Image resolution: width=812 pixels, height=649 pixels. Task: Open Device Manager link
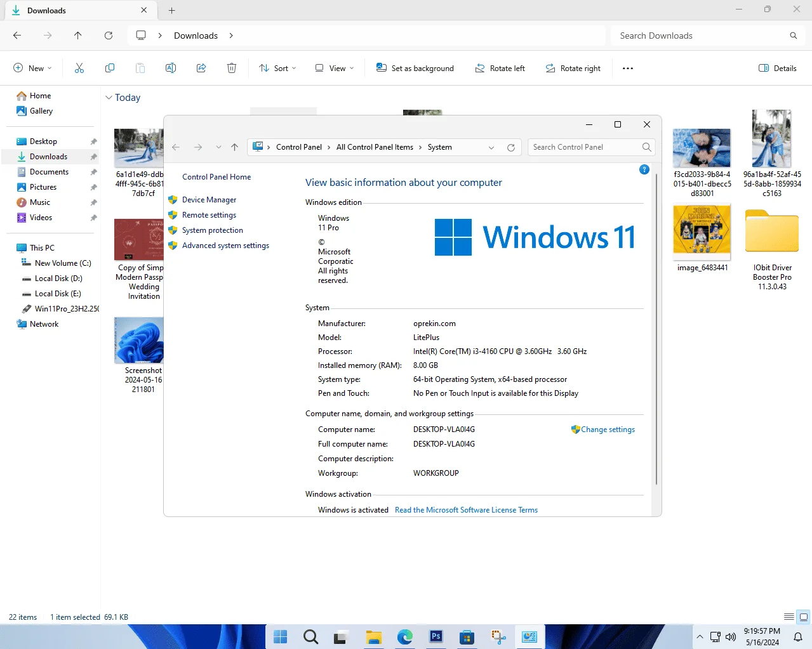[x=209, y=200]
